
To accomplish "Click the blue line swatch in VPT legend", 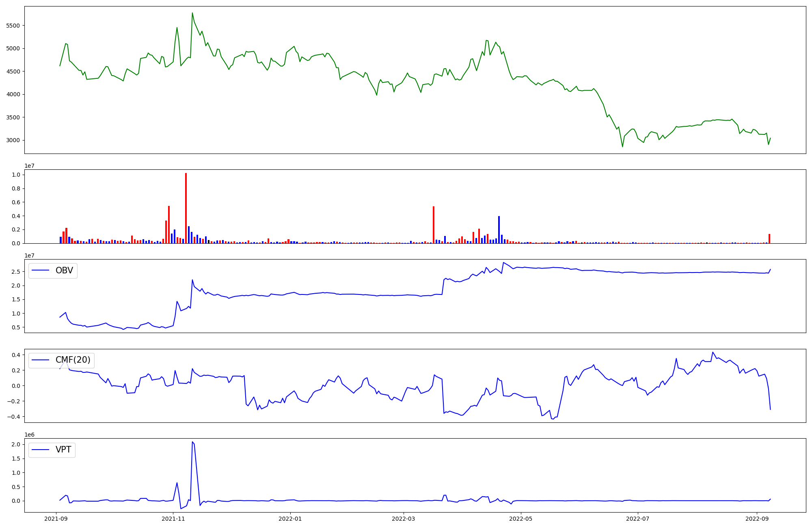I will (x=40, y=450).
